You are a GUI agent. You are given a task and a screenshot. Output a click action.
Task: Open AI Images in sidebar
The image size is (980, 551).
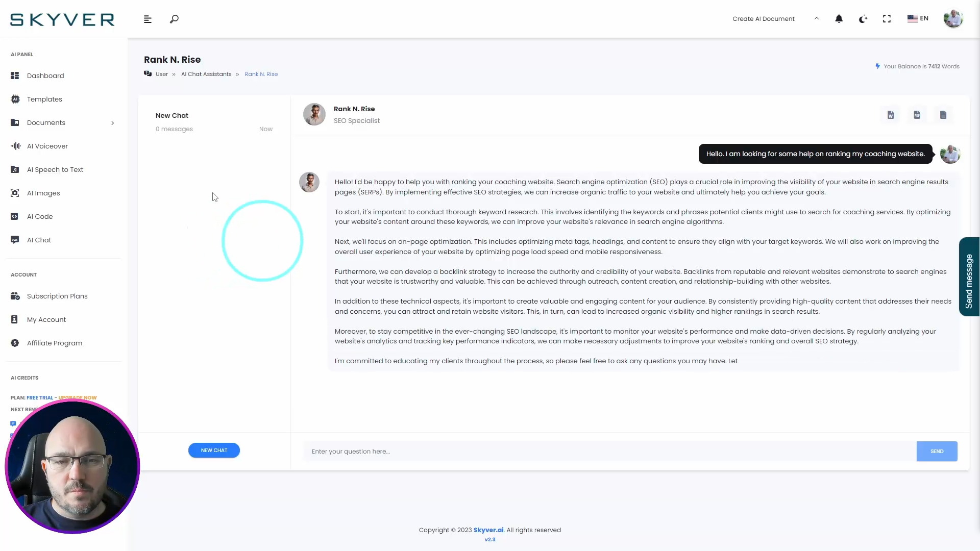coord(43,193)
